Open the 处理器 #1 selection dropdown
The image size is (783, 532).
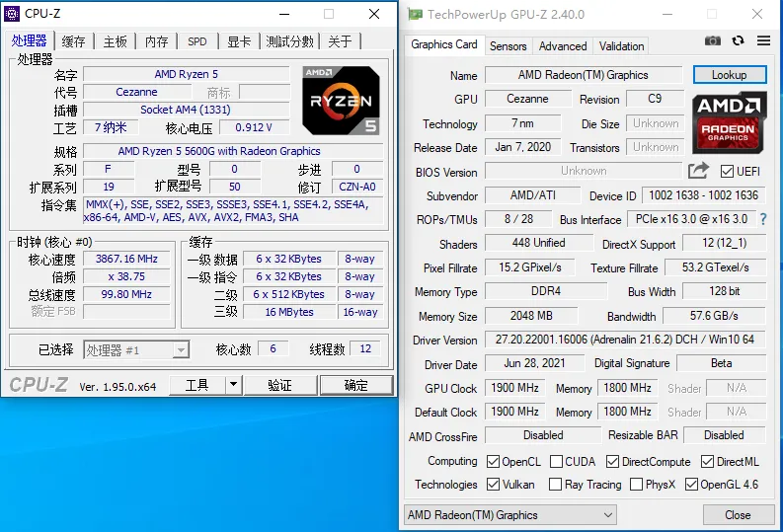tap(136, 349)
